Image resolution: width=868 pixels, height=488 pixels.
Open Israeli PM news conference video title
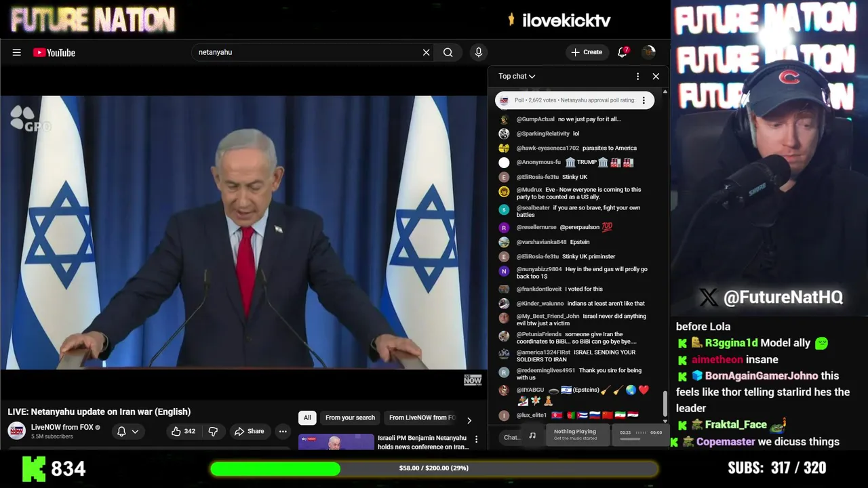tap(423, 442)
